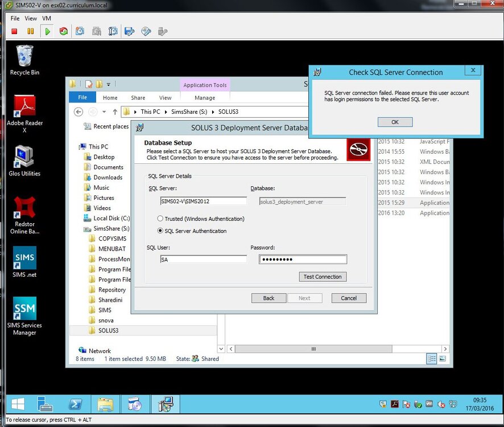
Task: Select SQL Server Authentication radio button
Action: pyautogui.click(x=160, y=231)
